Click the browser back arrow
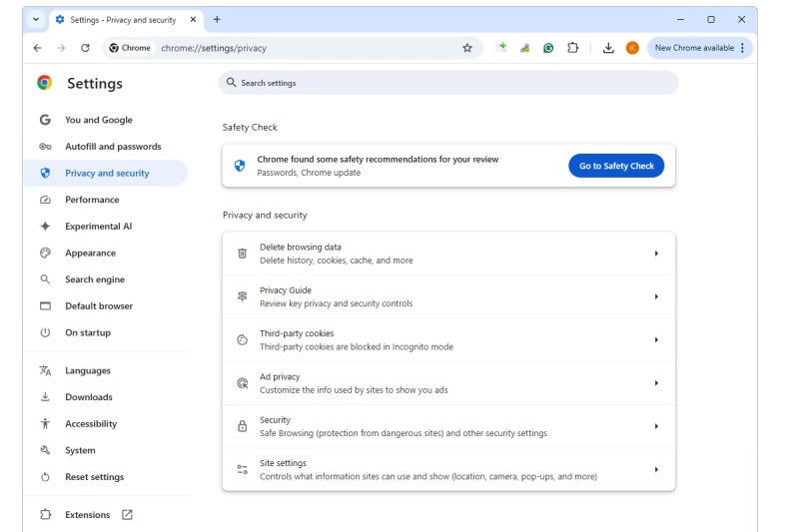 [37, 48]
